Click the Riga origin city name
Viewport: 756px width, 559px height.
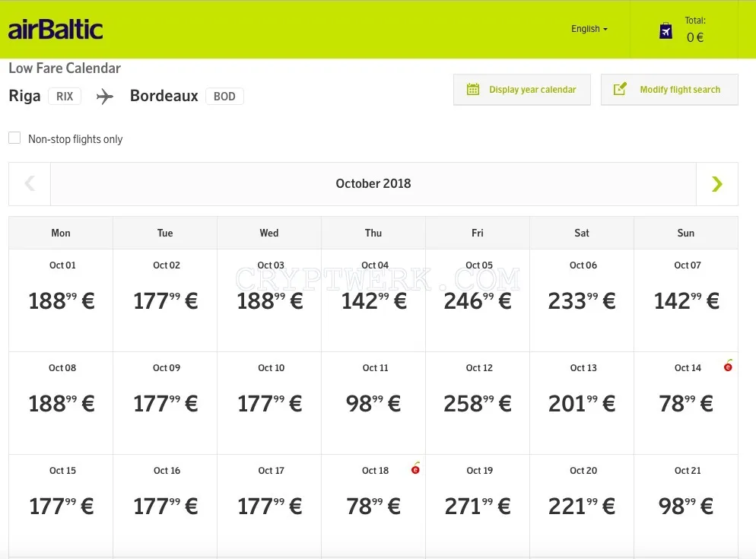(x=24, y=96)
